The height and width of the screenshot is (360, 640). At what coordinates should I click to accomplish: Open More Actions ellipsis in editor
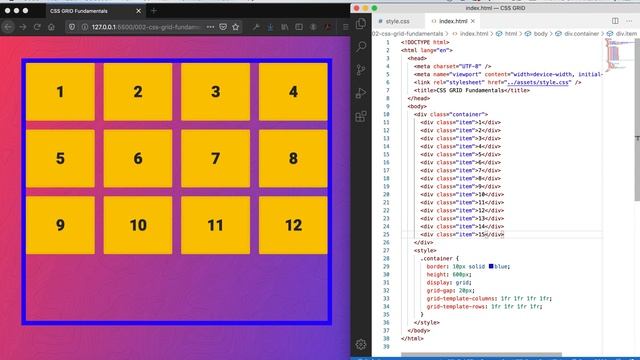tap(629, 21)
